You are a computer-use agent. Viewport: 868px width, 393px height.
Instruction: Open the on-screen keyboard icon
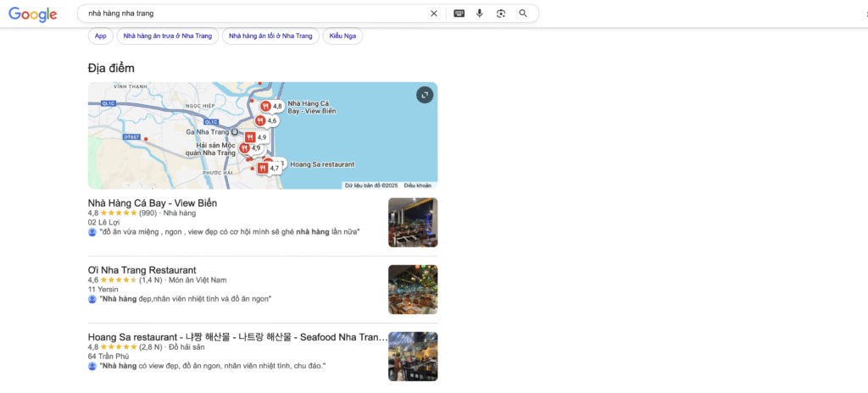coord(459,14)
